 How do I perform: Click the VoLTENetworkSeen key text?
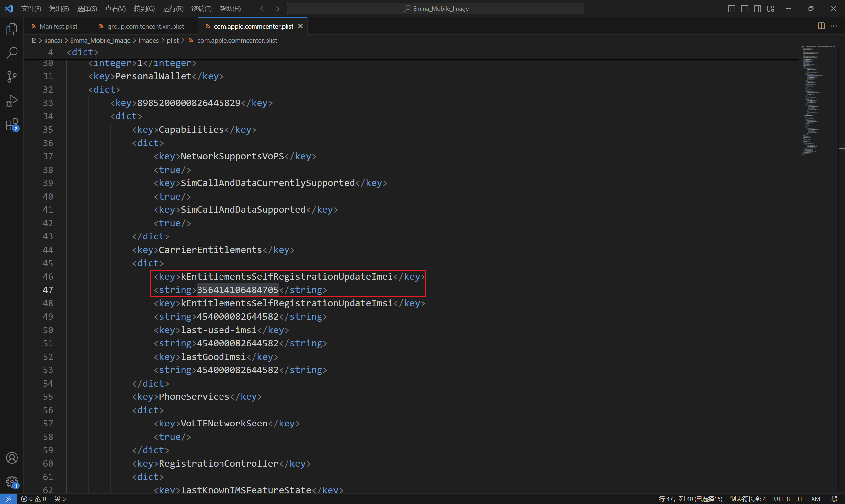pyautogui.click(x=224, y=423)
